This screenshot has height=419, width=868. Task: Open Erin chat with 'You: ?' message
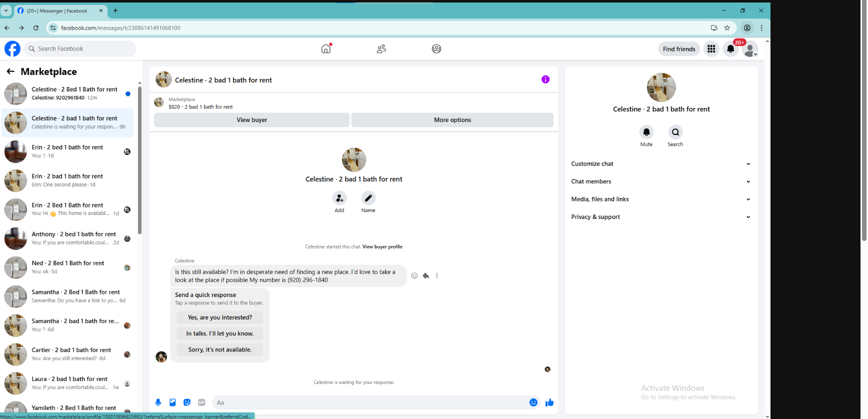pos(68,151)
